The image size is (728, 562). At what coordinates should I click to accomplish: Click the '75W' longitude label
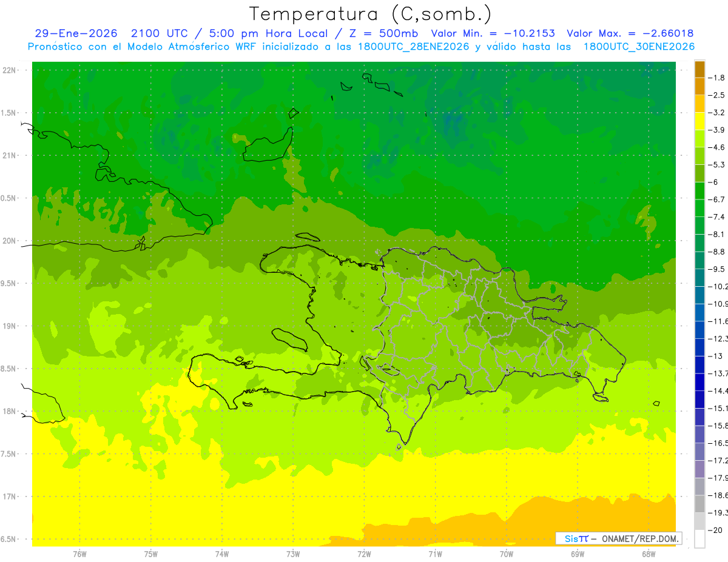pyautogui.click(x=151, y=554)
